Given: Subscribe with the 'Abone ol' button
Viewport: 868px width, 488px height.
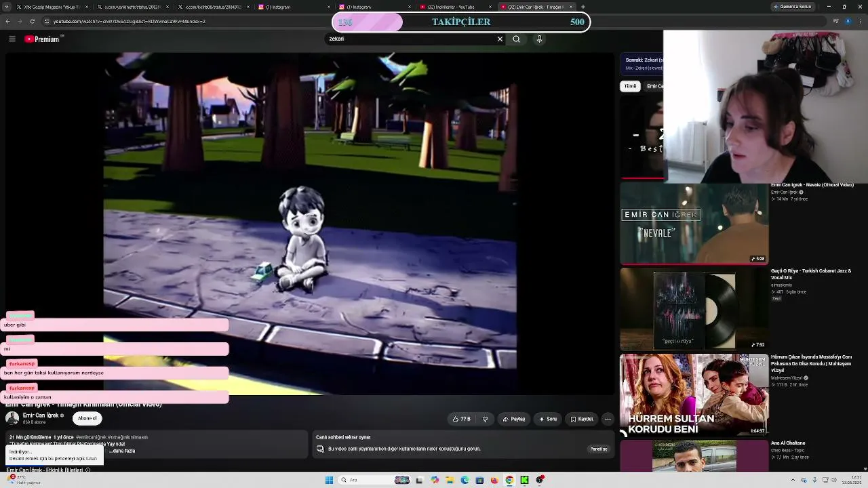Looking at the screenshot, I should pyautogui.click(x=87, y=418).
